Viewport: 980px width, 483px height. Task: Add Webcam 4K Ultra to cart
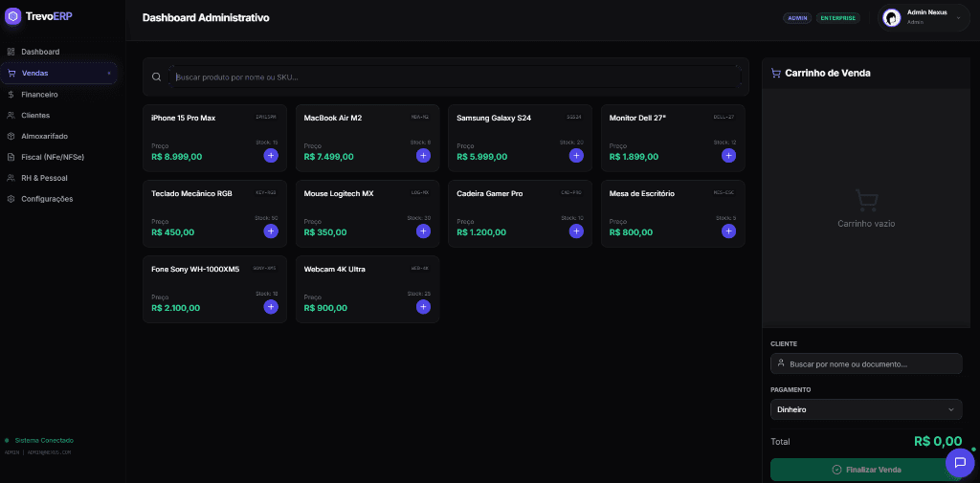point(423,307)
